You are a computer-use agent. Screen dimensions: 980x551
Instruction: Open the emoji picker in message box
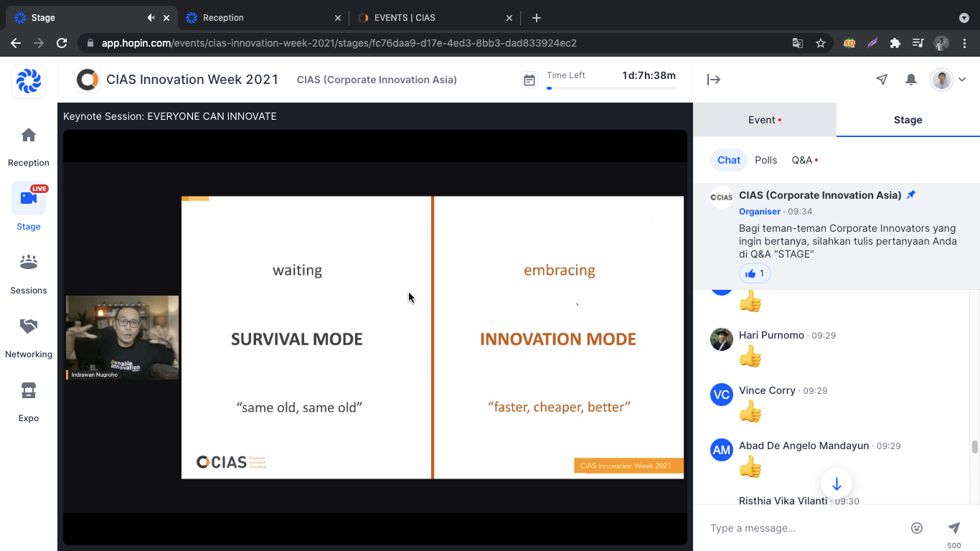(917, 528)
